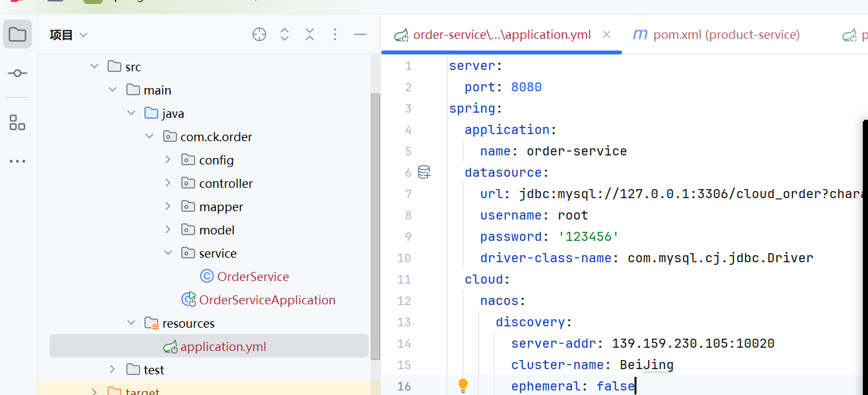Select OrderService class in tree
The width and height of the screenshot is (868, 395).
pyautogui.click(x=253, y=276)
